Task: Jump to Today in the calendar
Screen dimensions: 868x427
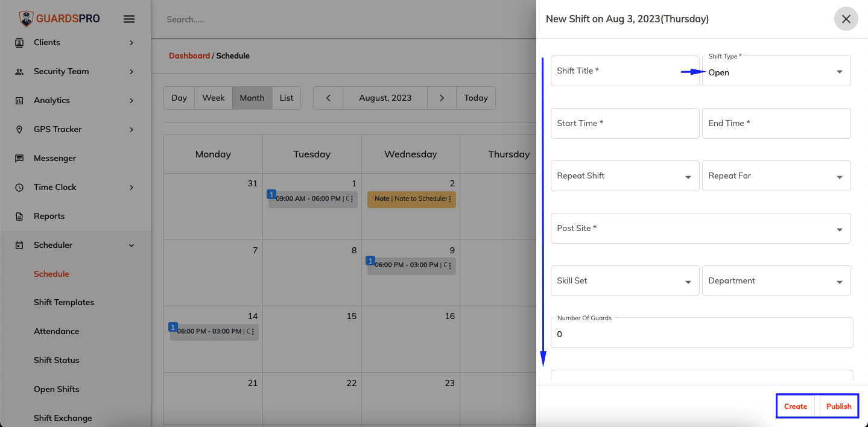Action: 475,98
